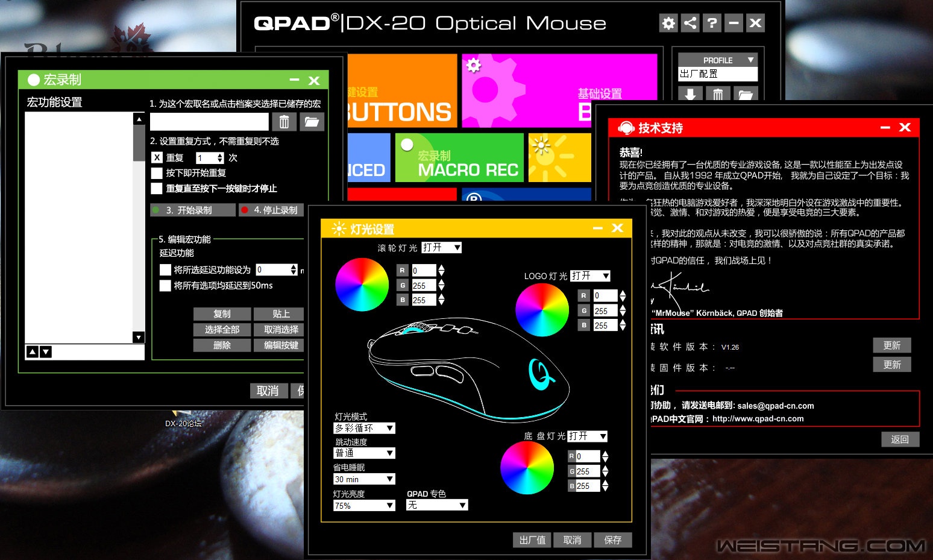The image size is (933, 560).
Task: Click 取消选择 button
Action: pyautogui.click(x=280, y=330)
